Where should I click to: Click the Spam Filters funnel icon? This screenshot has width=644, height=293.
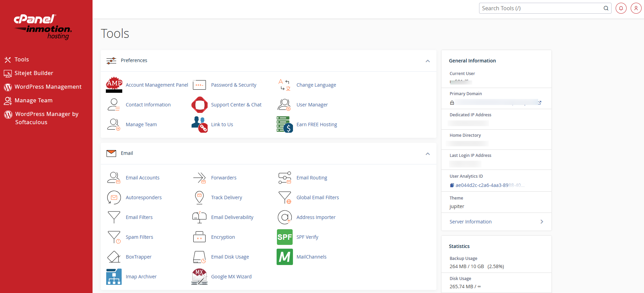click(114, 237)
